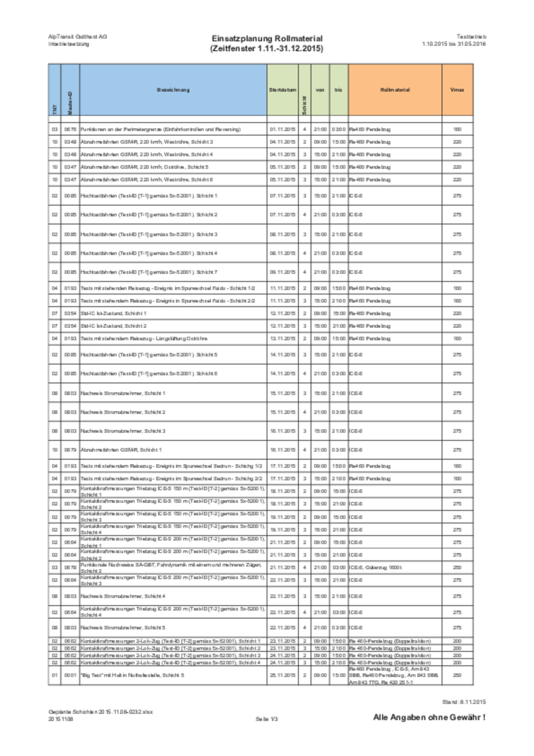The width and height of the screenshot is (534, 756).
Task: Click the Schicht column header
Action: tap(305, 90)
